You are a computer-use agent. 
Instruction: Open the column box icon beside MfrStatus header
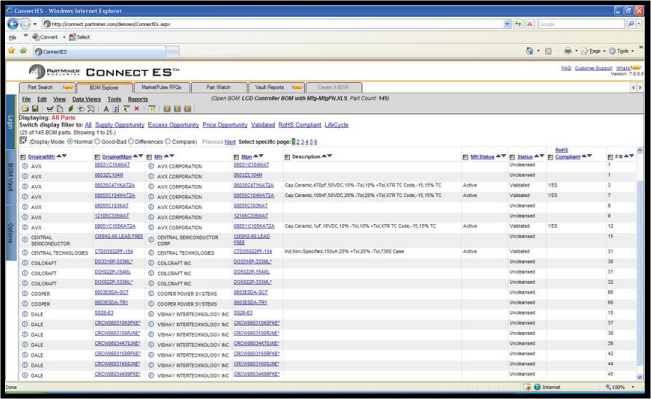[x=465, y=157]
